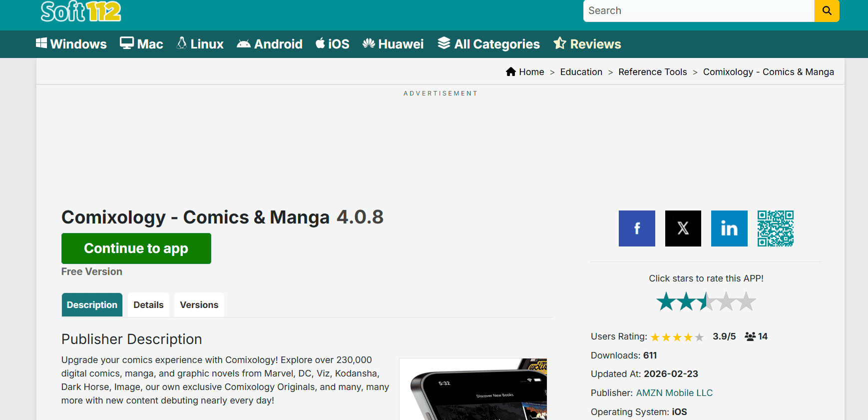This screenshot has height=420, width=868.
Task: Open the Linux category
Action: pos(200,44)
